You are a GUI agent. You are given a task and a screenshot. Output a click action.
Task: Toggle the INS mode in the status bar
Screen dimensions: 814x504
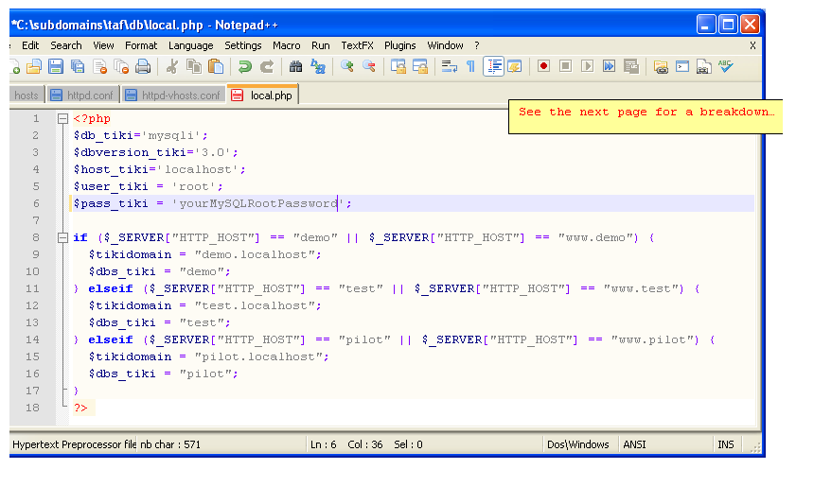pyautogui.click(x=725, y=444)
